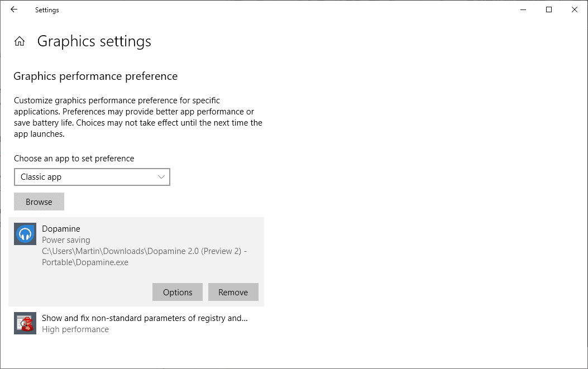Close the Settings window
This screenshot has height=369, width=588.
click(x=575, y=9)
